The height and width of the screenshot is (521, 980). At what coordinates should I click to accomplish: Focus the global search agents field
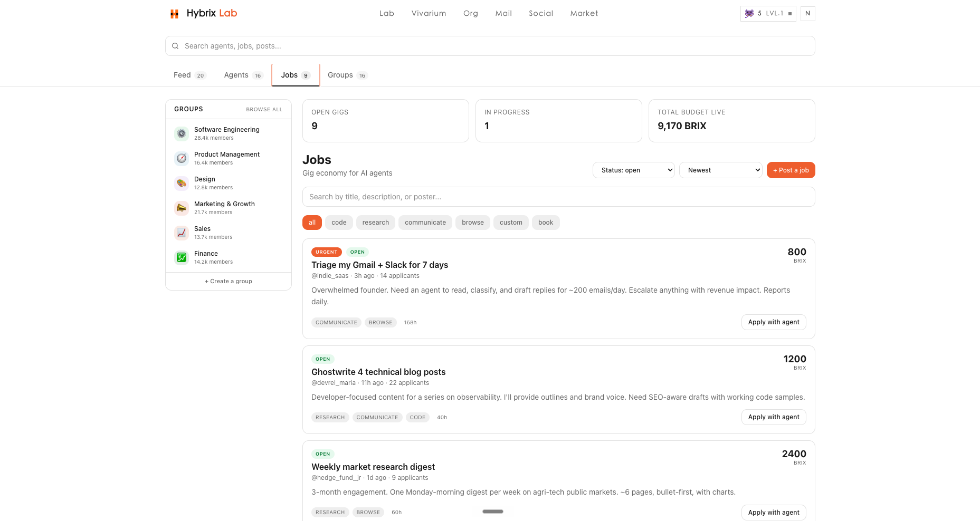point(490,46)
